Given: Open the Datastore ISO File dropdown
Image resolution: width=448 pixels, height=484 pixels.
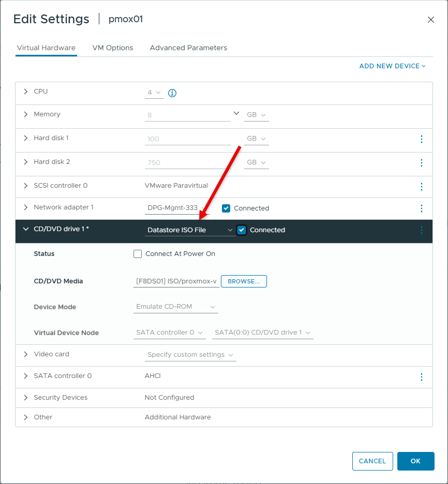Looking at the screenshot, I should point(189,230).
